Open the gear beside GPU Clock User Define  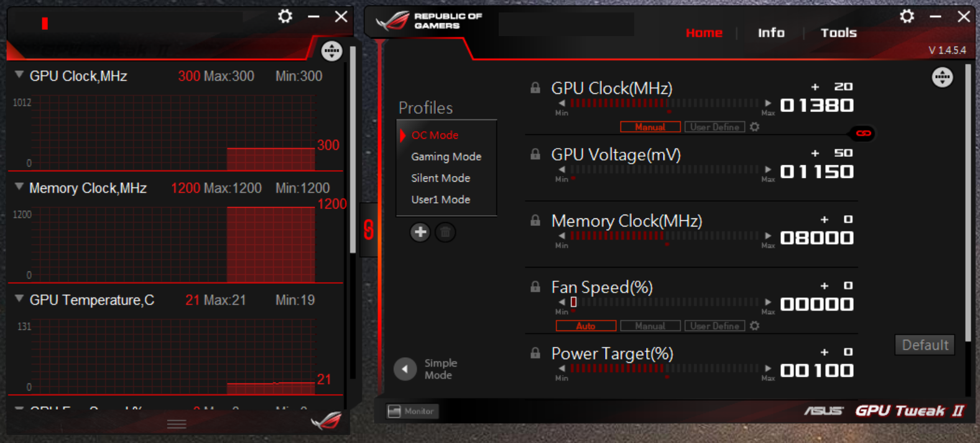[x=754, y=127]
